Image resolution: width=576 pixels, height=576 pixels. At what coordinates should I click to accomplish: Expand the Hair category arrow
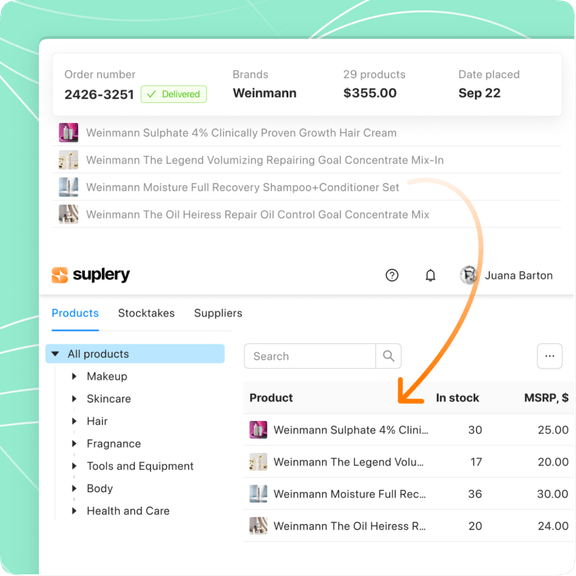(74, 421)
